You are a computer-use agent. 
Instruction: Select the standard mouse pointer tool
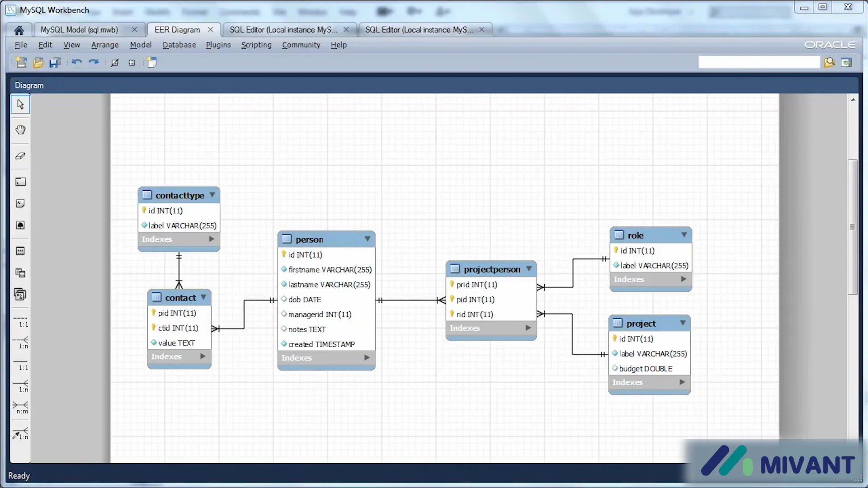pos(20,104)
